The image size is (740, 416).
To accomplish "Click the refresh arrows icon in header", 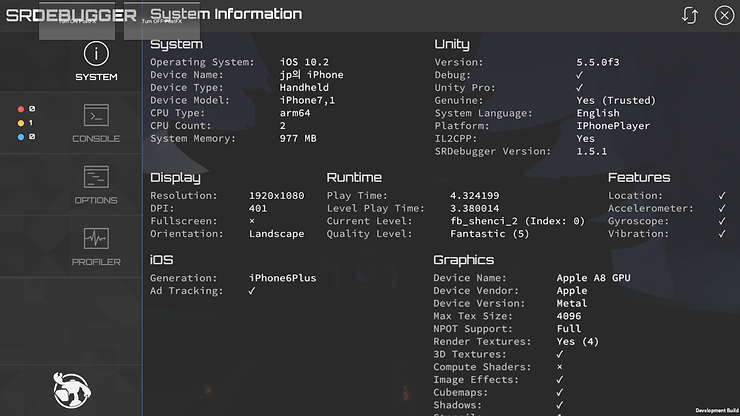I will click(x=690, y=15).
